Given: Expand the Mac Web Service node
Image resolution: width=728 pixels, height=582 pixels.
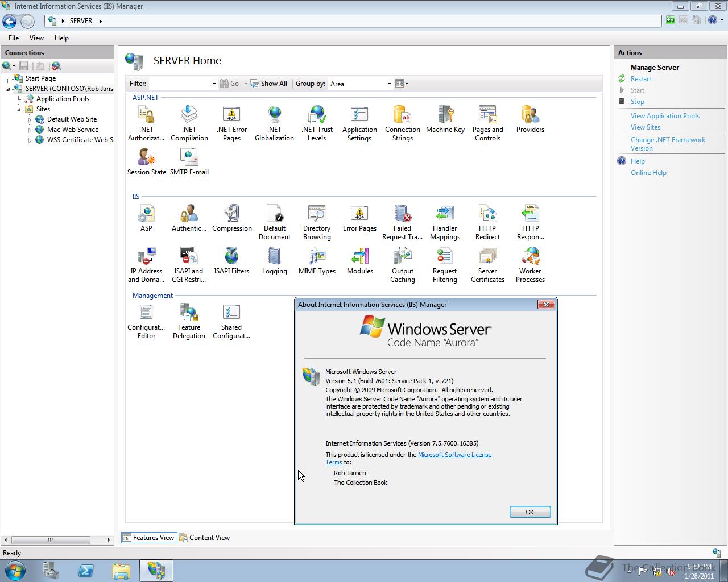Looking at the screenshot, I should pyautogui.click(x=30, y=130).
